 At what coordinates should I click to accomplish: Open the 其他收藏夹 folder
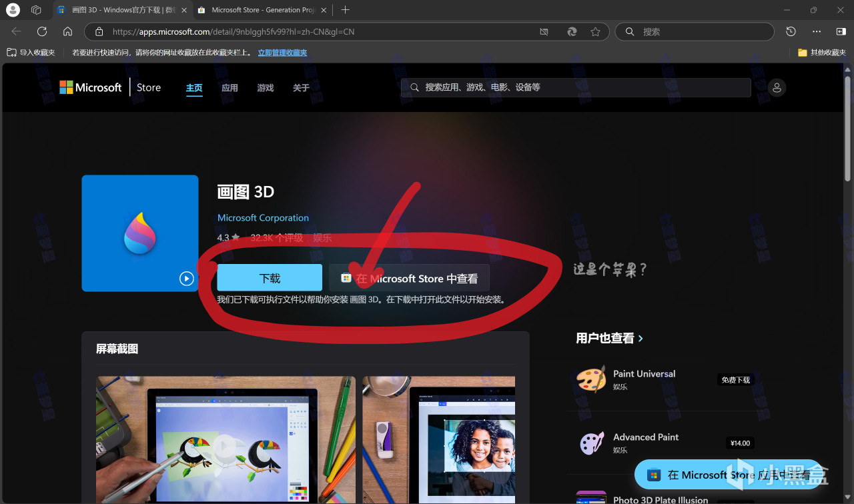click(x=822, y=53)
